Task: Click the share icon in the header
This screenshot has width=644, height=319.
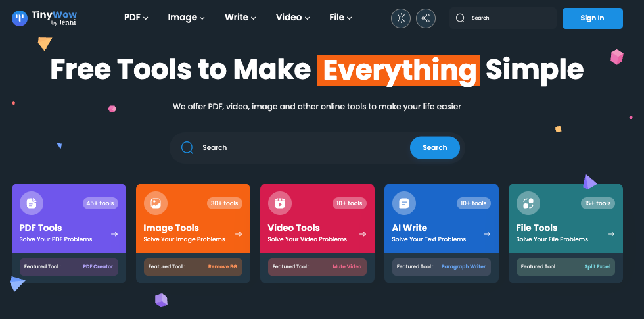Action: (426, 18)
